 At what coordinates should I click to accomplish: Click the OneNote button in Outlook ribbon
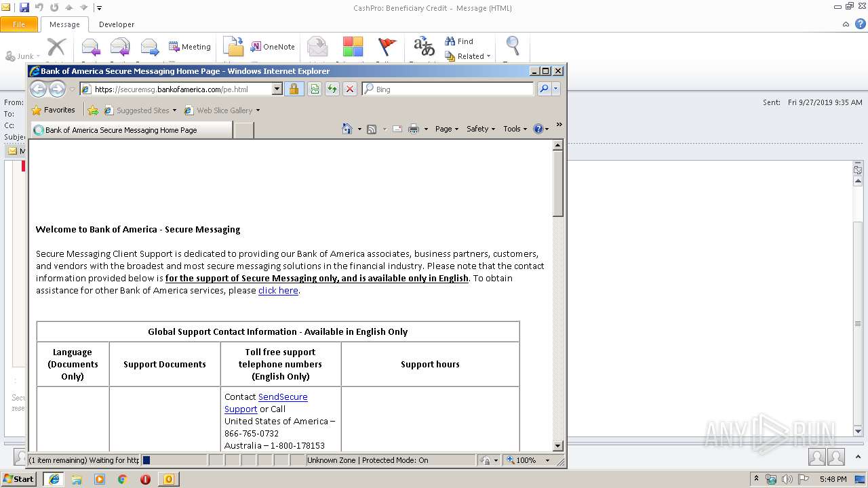click(x=273, y=47)
